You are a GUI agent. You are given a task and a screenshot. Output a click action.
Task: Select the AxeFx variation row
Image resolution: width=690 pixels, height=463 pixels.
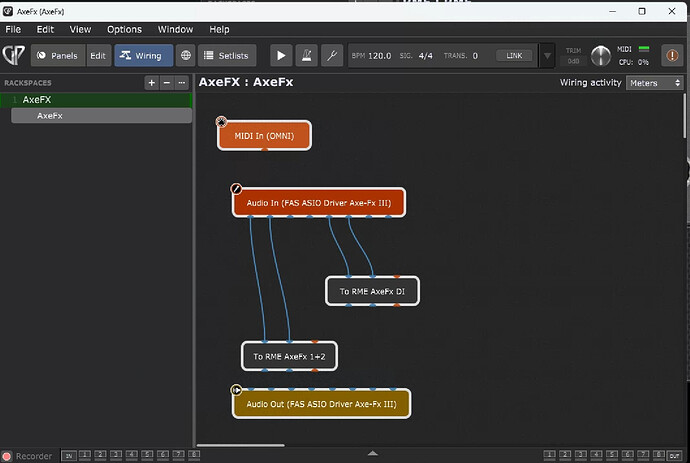click(101, 116)
